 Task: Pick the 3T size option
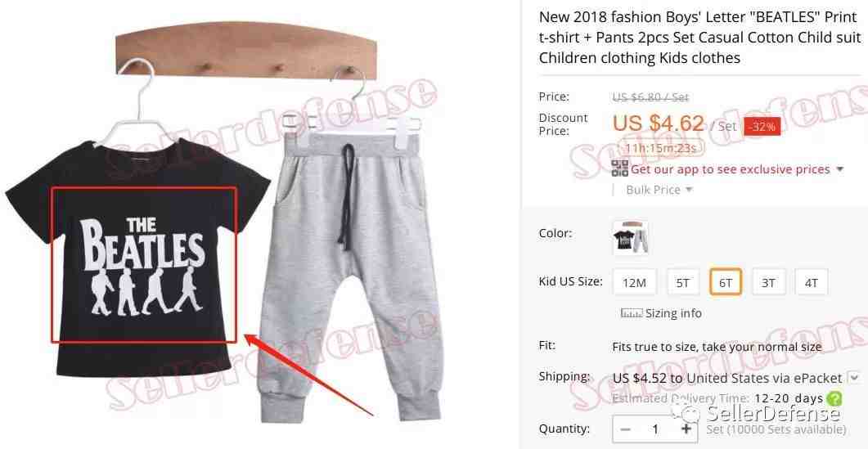point(768,283)
